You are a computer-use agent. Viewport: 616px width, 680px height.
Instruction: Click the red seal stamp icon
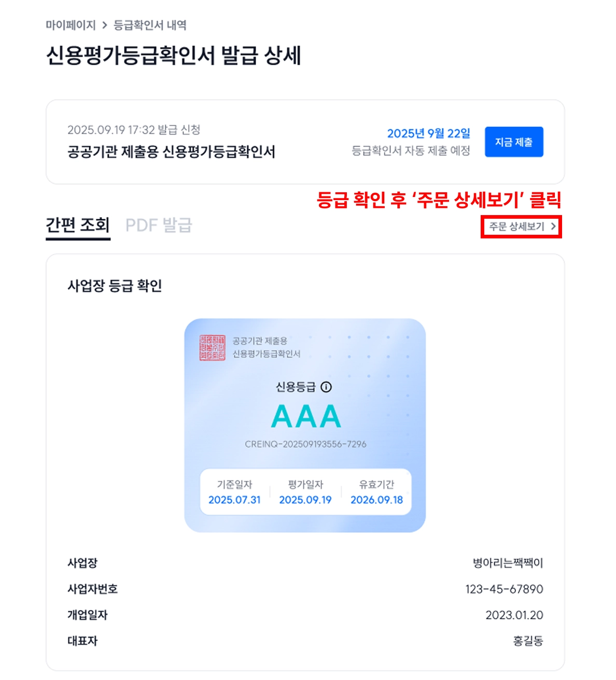point(213,348)
